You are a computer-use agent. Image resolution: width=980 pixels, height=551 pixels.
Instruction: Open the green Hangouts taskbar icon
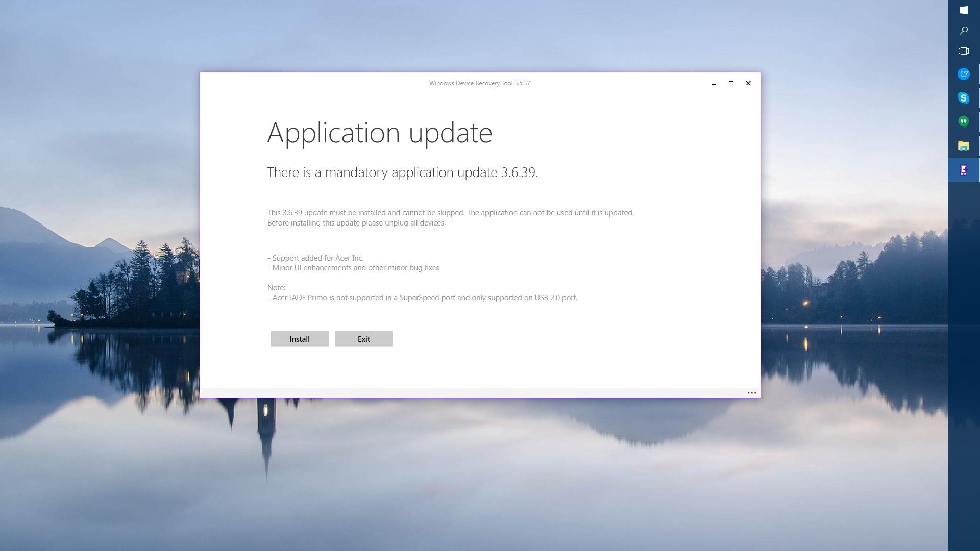tap(964, 121)
